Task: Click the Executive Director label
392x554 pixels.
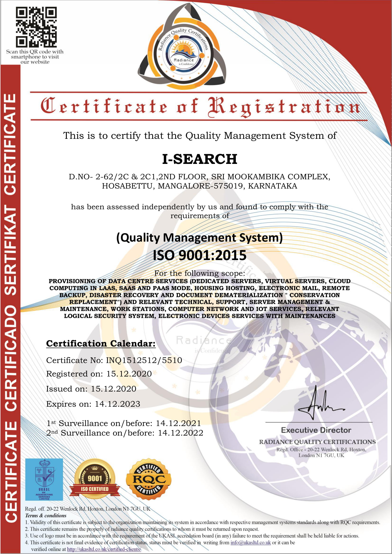Action: point(316,430)
